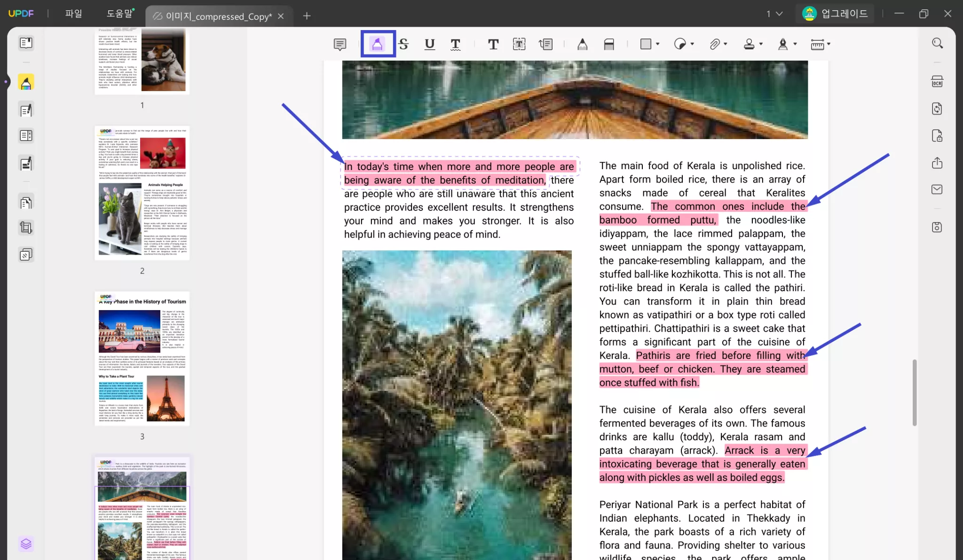Open the shape tool dropdown arrow
Viewport: 963px width, 560px height.
657,44
